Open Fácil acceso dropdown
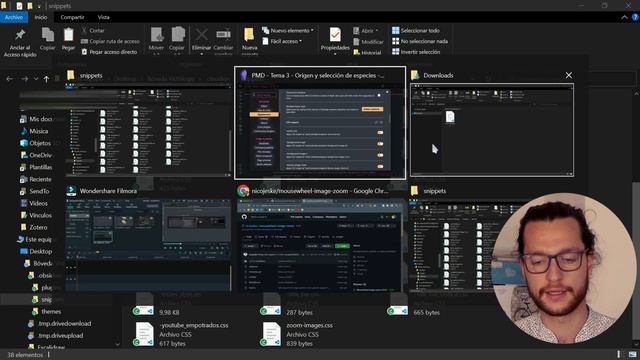The width and height of the screenshot is (640, 360). pyautogui.click(x=282, y=41)
